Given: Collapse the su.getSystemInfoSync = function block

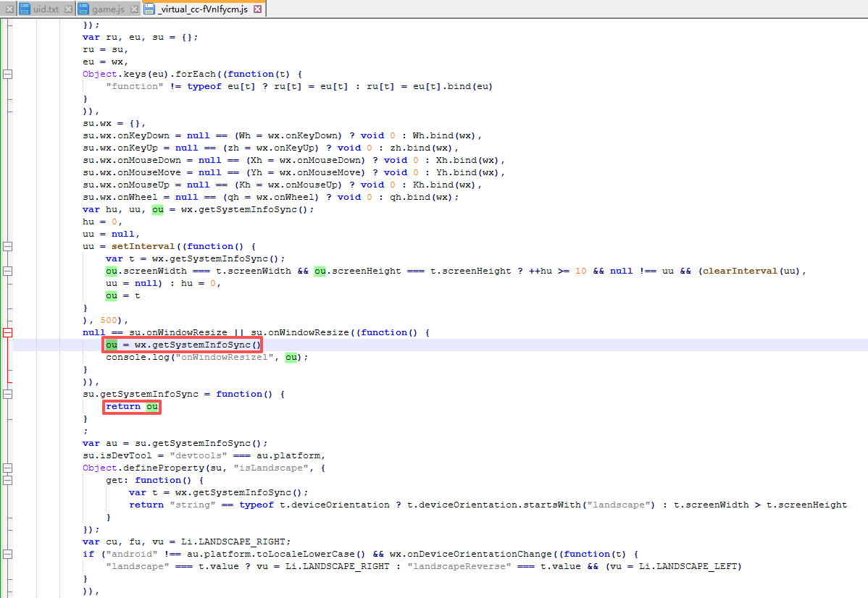Looking at the screenshot, I should (8, 395).
